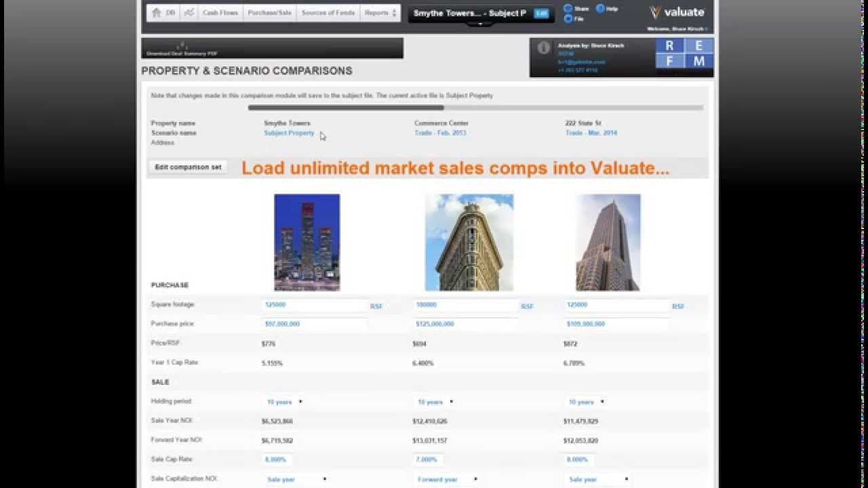Click the Commerce Center property name
The image size is (868, 488).
[x=441, y=123]
